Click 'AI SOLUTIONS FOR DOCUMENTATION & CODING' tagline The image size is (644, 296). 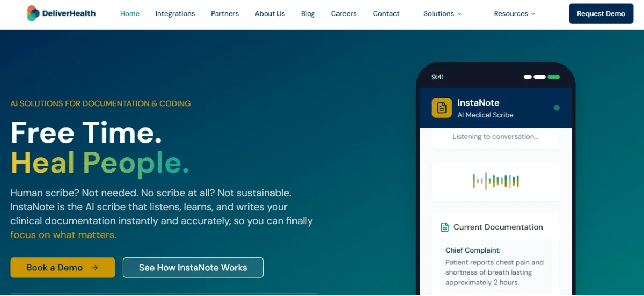[x=100, y=103]
